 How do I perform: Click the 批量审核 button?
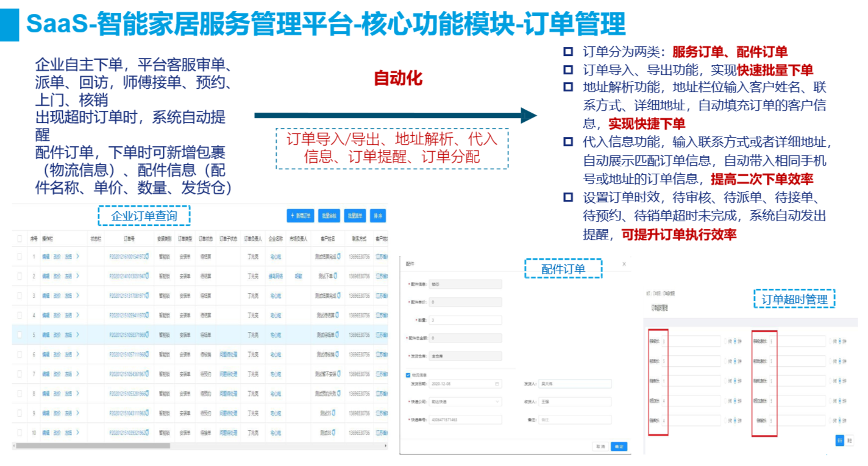(330, 216)
